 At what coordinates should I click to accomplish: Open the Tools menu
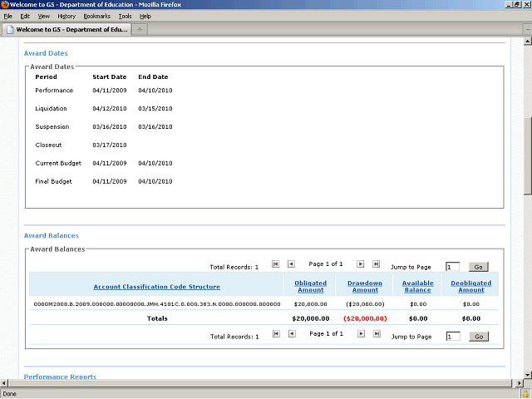click(x=125, y=16)
